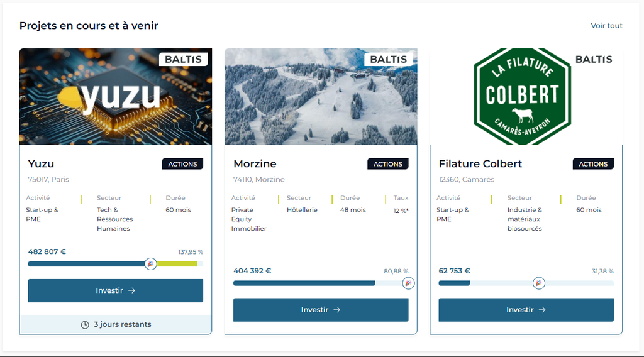644x357 pixels.
Task: Click the percentage 31,38 %
Action: (602, 272)
